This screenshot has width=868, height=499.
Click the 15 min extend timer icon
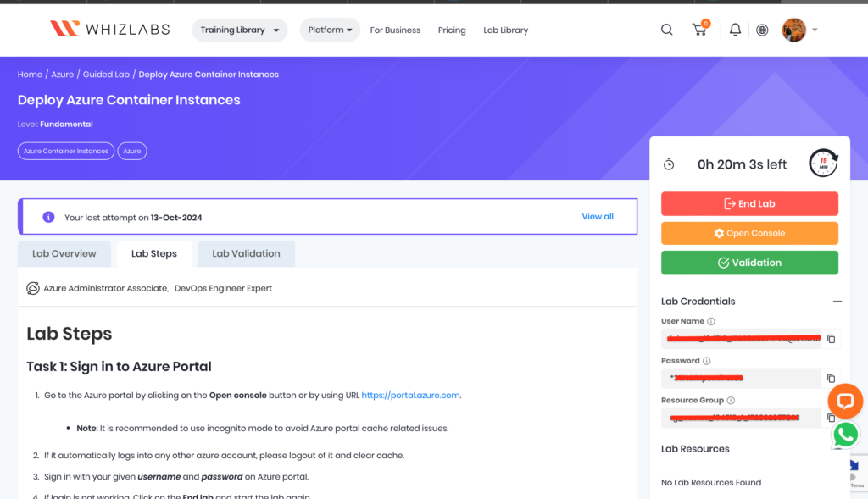click(823, 164)
